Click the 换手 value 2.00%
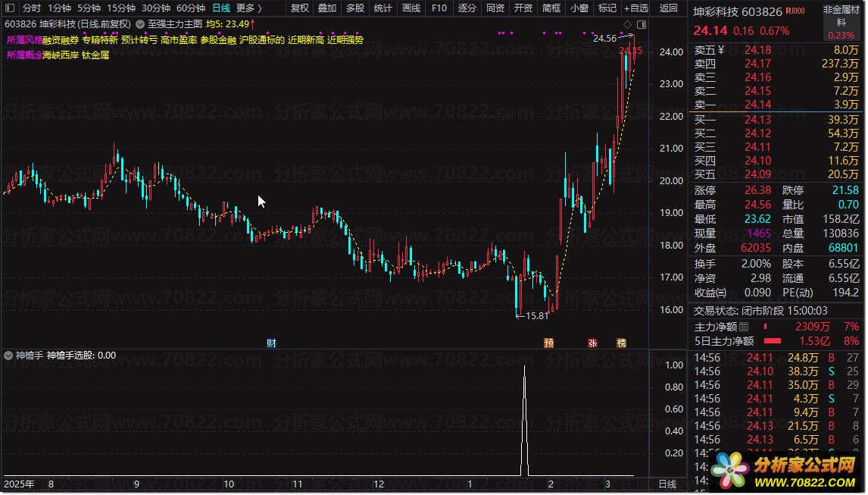The image size is (868, 495). (756, 264)
